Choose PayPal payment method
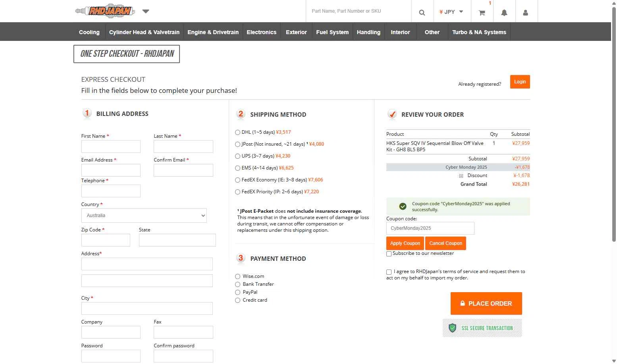The height and width of the screenshot is (364, 617). pyautogui.click(x=237, y=292)
